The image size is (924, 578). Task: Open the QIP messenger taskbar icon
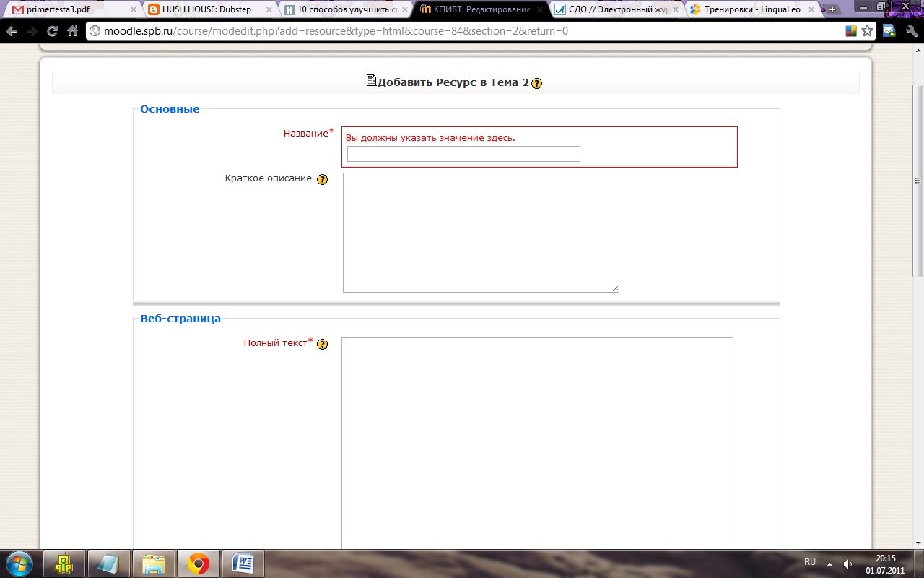tap(64, 563)
